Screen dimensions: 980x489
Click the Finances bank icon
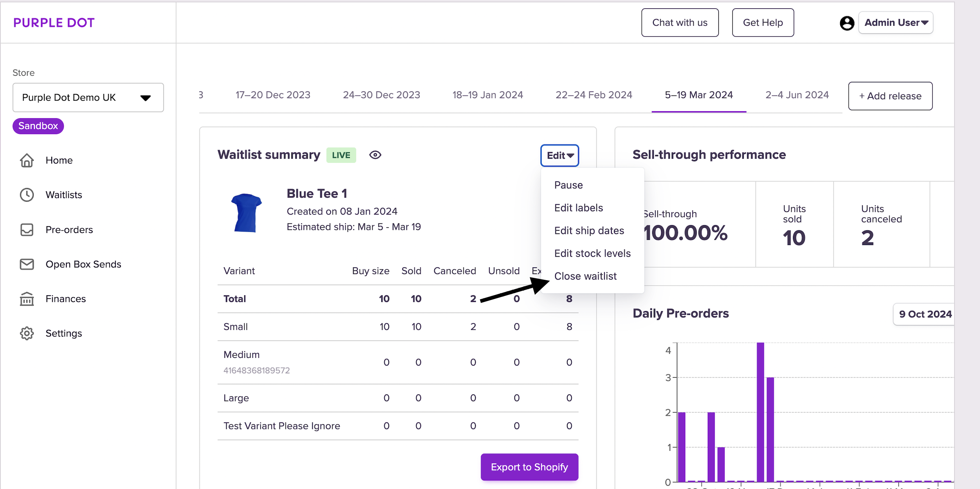pyautogui.click(x=27, y=299)
